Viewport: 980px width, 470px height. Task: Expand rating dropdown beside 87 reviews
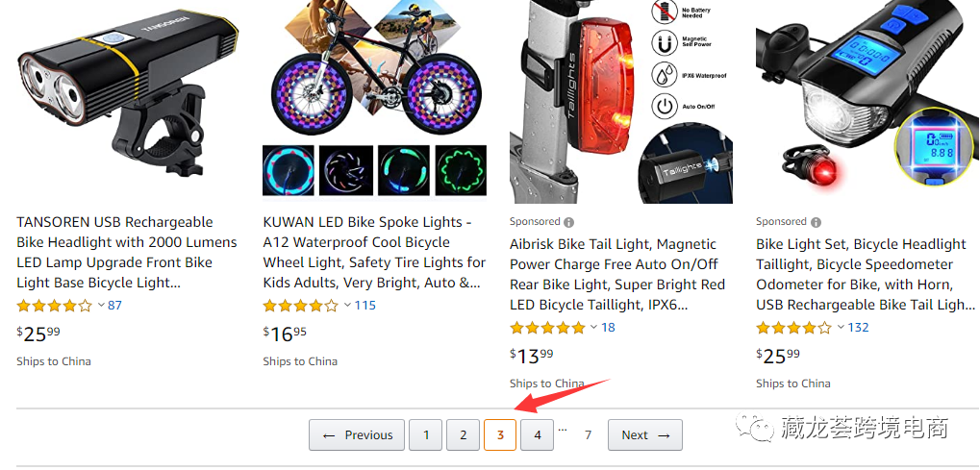(x=101, y=306)
